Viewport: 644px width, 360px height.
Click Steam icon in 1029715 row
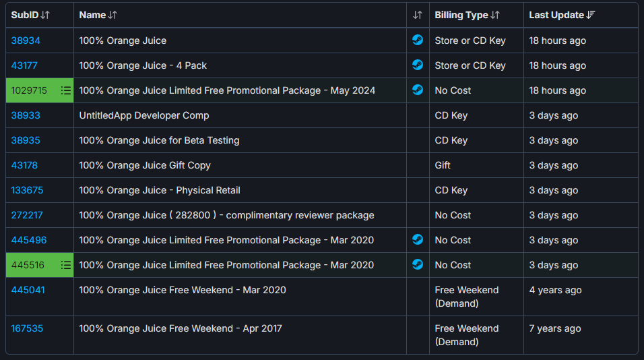coord(418,90)
